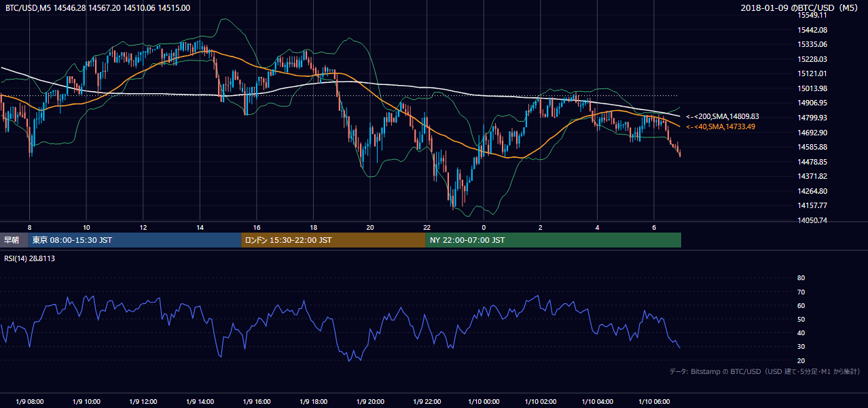This screenshot has height=408, width=868.
Task: Click the 1/9 22:00 time axis label
Action: click(427, 402)
